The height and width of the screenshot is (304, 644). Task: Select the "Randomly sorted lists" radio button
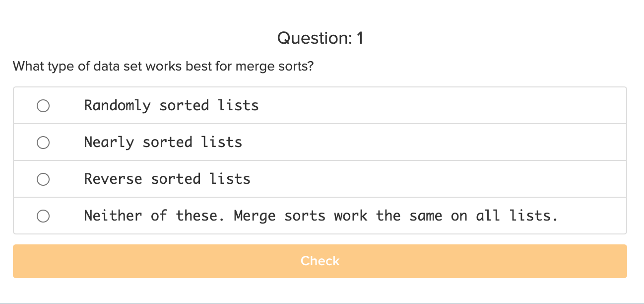43,106
